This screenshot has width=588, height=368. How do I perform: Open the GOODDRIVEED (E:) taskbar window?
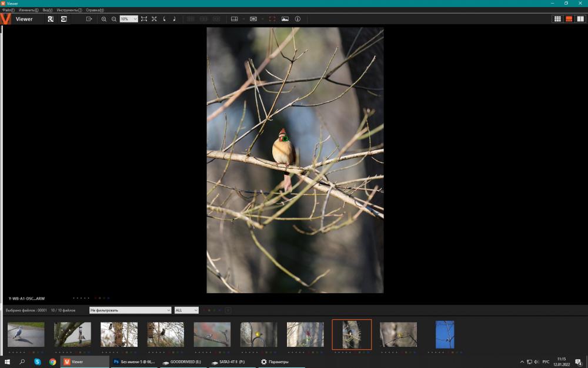183,362
